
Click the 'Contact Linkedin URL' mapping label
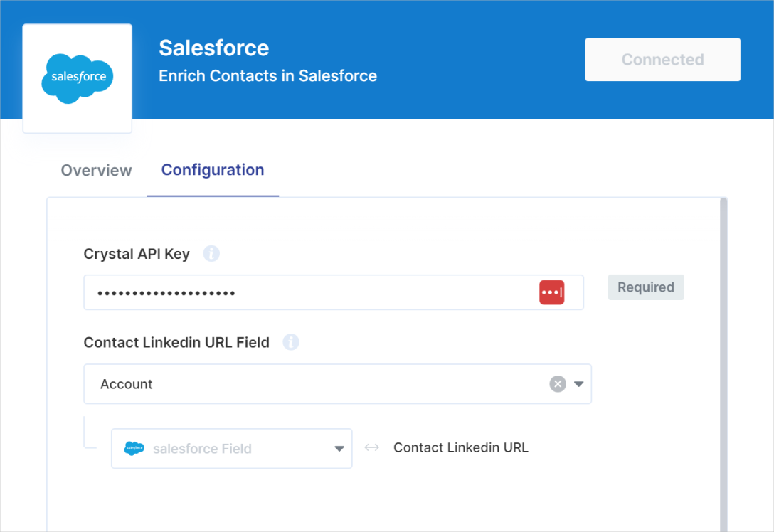460,447
